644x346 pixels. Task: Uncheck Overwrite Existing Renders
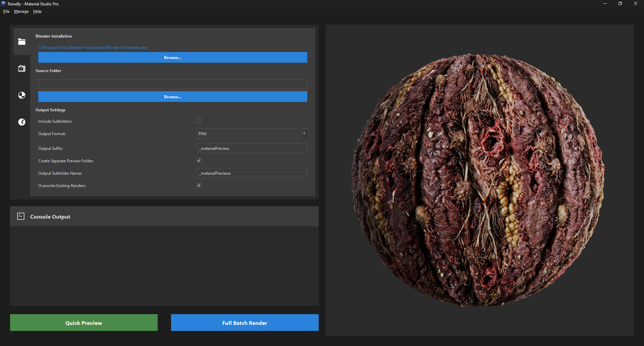[199, 185]
